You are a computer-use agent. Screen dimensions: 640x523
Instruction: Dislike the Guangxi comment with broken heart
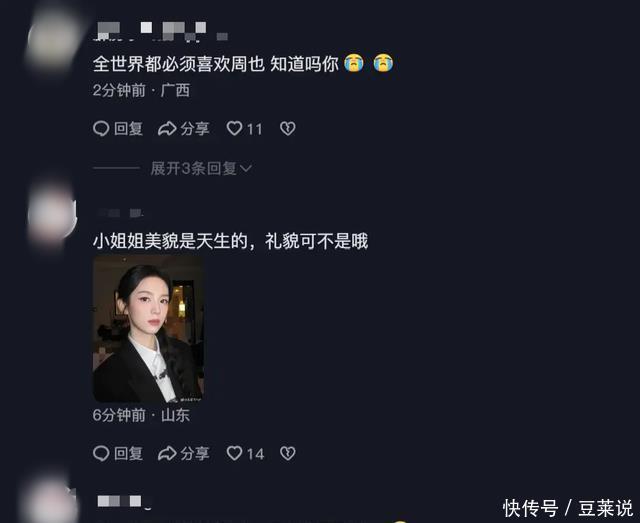click(x=288, y=129)
